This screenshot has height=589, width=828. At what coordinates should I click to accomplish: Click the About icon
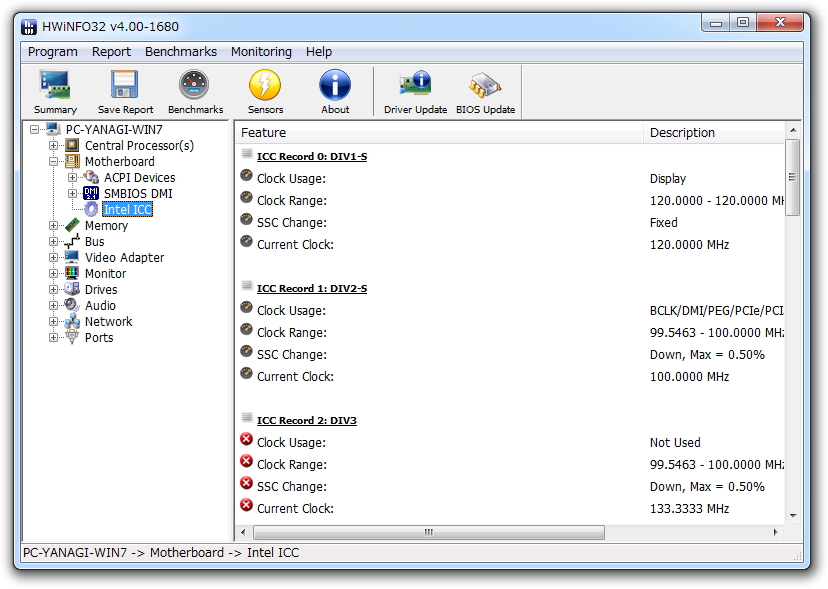[334, 85]
